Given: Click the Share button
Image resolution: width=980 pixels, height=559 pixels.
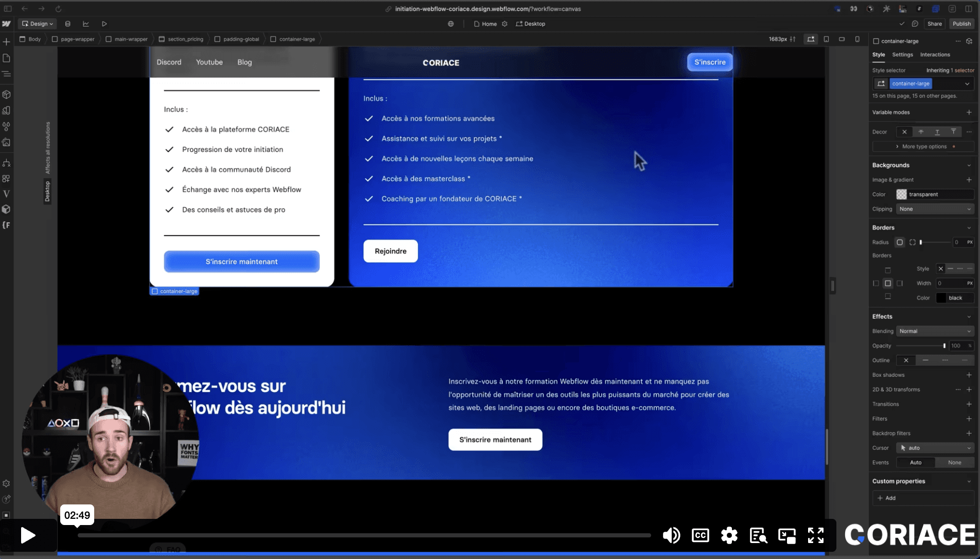Looking at the screenshot, I should [934, 24].
